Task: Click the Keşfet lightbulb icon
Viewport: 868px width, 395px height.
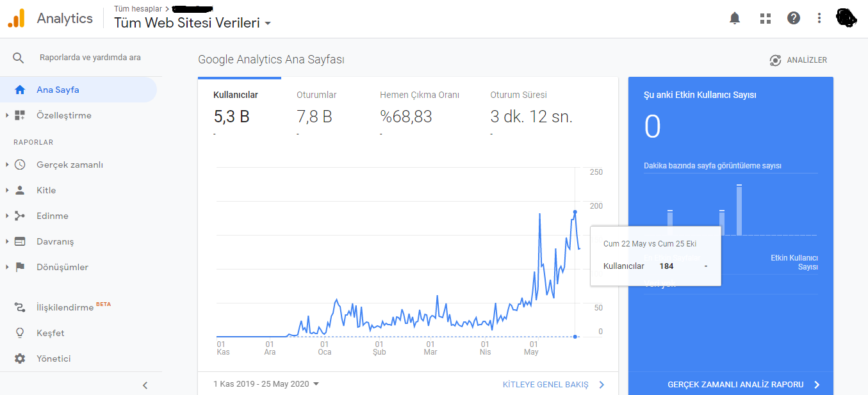Action: [x=20, y=333]
